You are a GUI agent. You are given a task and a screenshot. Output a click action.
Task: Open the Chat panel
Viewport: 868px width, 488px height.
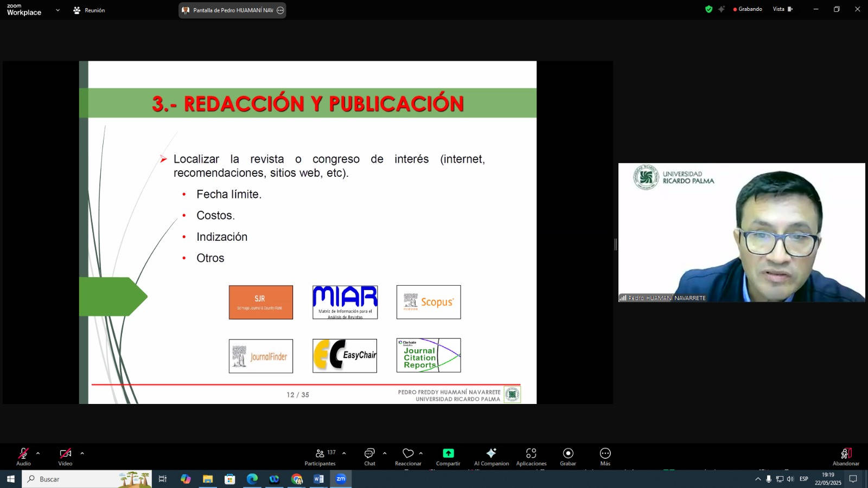[369, 457]
